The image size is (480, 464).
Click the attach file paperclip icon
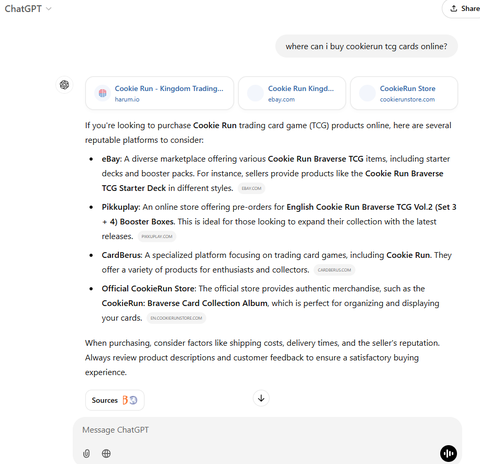click(x=86, y=453)
